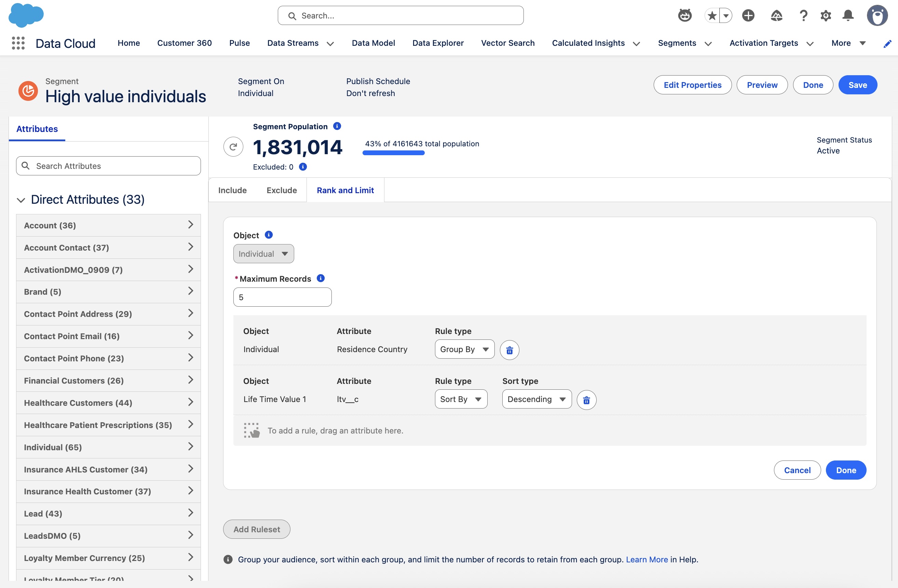Viewport: 898px width, 588px height.
Task: Click the Add Ruleset button
Action: (256, 529)
